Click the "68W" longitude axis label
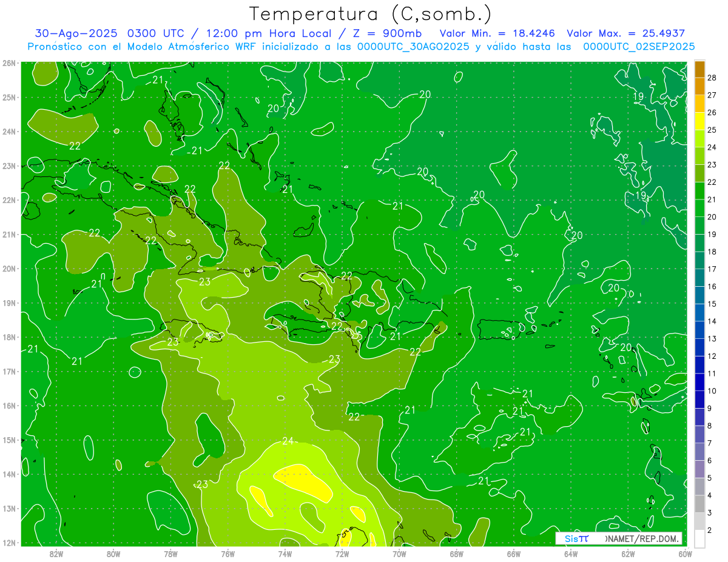 (457, 553)
